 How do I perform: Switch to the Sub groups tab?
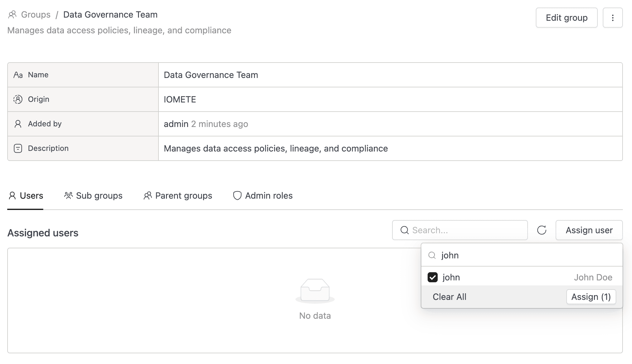pyautogui.click(x=93, y=196)
